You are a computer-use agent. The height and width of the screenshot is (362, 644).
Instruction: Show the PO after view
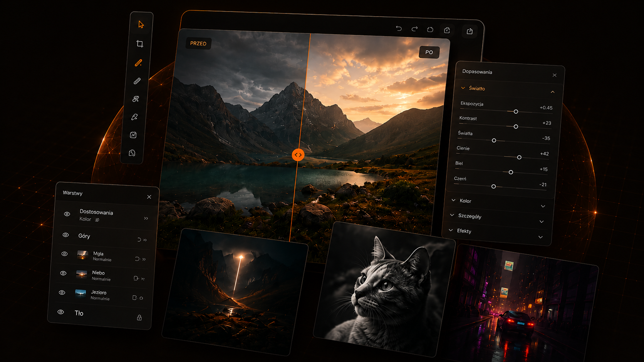(429, 52)
